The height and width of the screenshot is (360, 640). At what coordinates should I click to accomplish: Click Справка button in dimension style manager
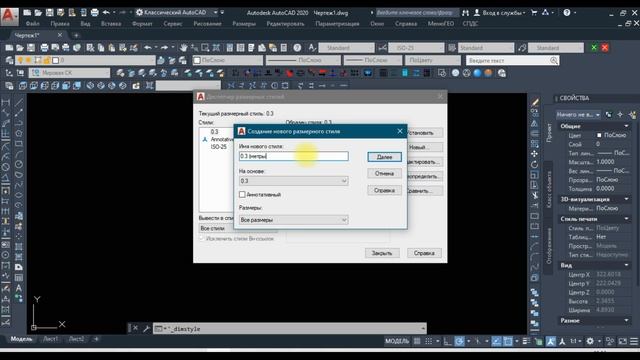424,253
